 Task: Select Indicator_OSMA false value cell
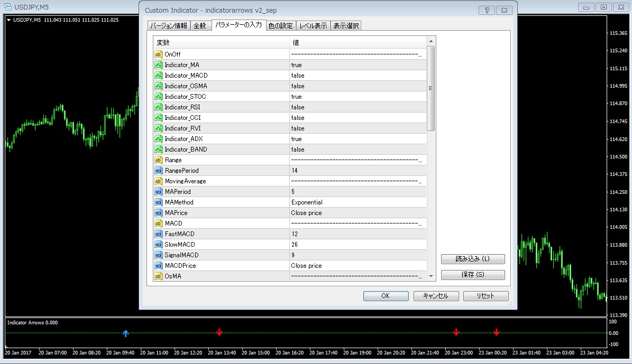click(358, 86)
